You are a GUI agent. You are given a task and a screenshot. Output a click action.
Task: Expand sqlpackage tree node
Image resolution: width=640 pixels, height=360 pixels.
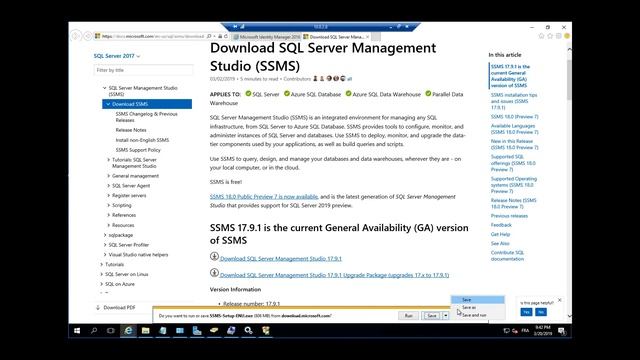[x=105, y=235]
